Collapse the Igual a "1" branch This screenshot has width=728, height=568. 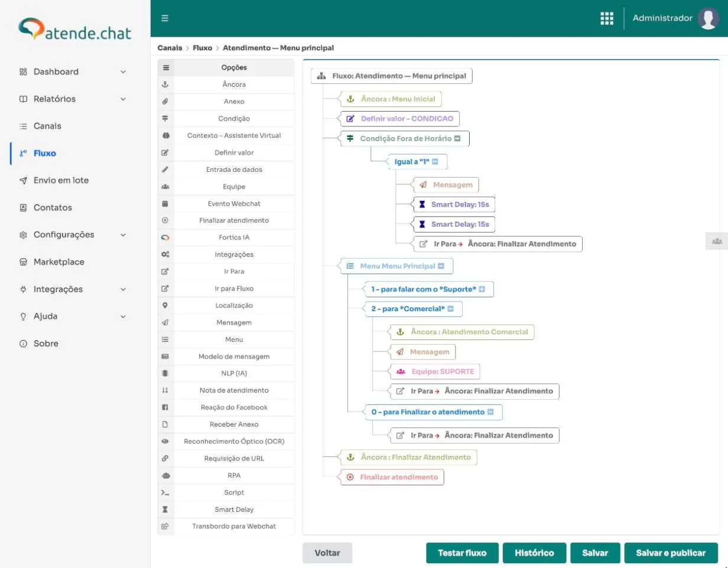435,161
